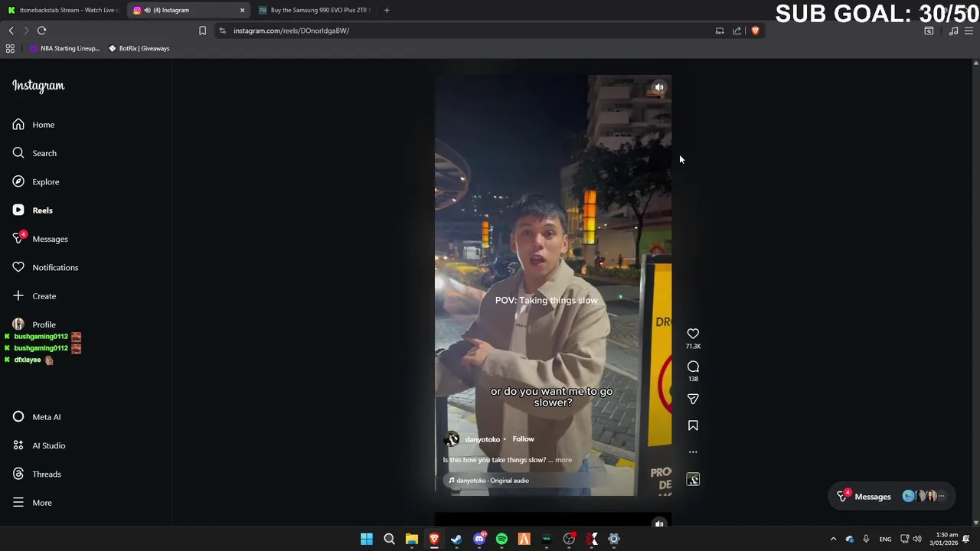Open Discord from the taskbar

[x=479, y=539]
